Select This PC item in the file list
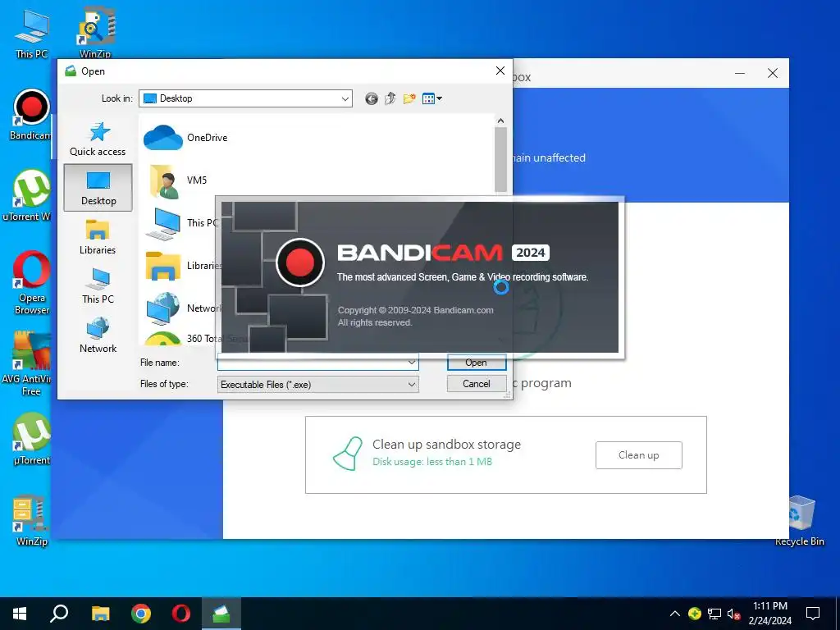The width and height of the screenshot is (840, 630). (181, 223)
